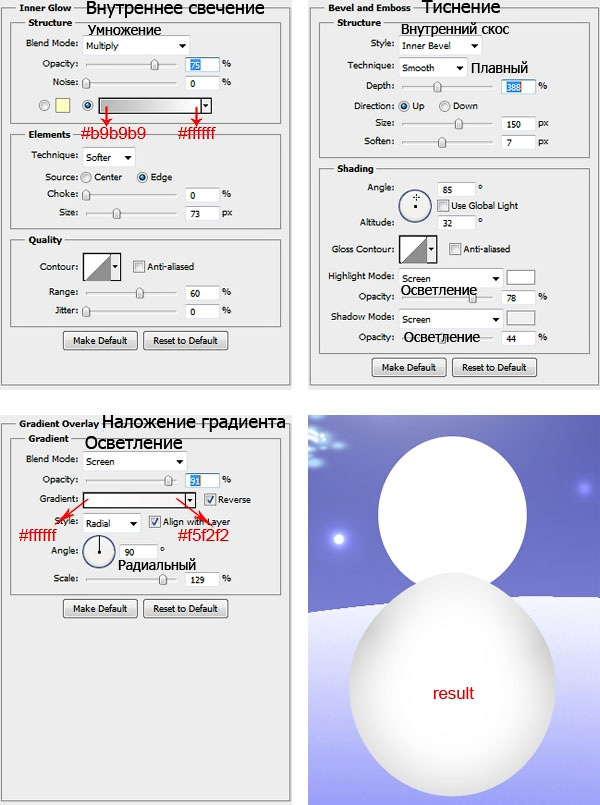Viewport: 600px width, 805px height.
Task: Click Range field showing 60
Action: (x=202, y=293)
